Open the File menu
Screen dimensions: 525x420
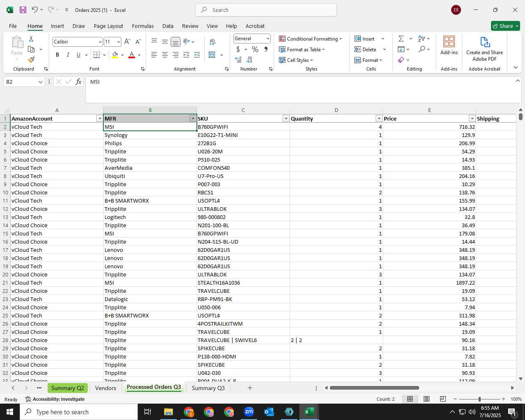click(13, 26)
